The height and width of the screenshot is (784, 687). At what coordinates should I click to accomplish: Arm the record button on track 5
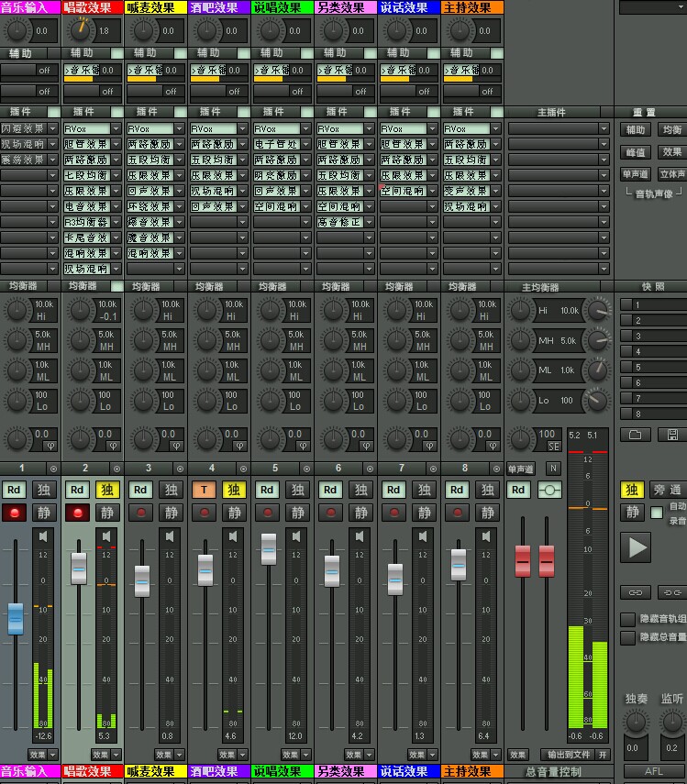268,513
